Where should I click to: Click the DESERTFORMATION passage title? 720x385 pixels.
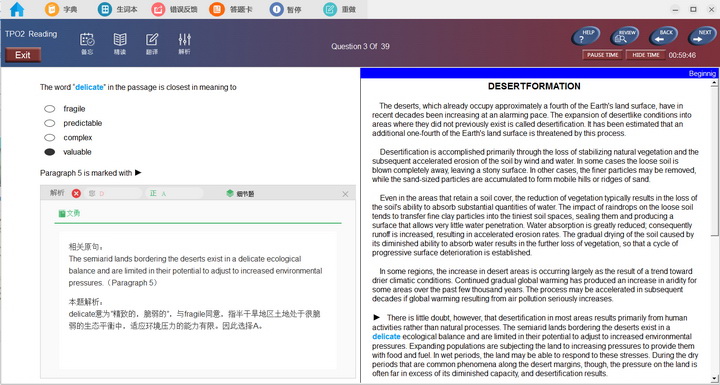(534, 86)
